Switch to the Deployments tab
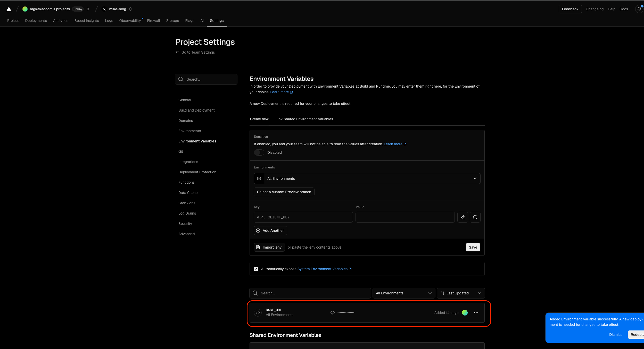The image size is (644, 349). 36,21
